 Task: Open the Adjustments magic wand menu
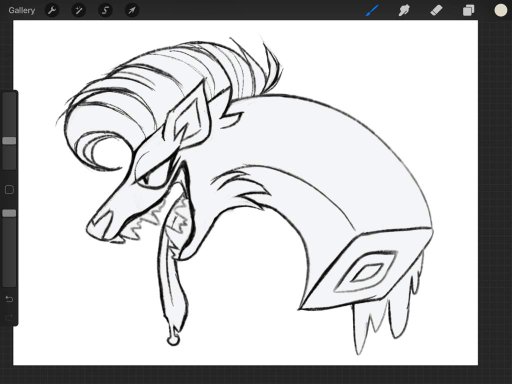(79, 10)
